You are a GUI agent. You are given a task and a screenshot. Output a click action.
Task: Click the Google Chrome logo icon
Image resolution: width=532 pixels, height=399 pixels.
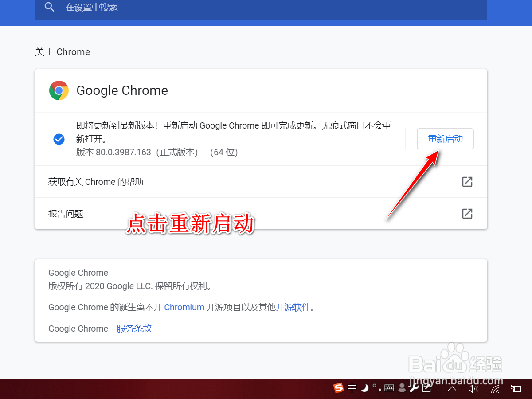[x=59, y=90]
